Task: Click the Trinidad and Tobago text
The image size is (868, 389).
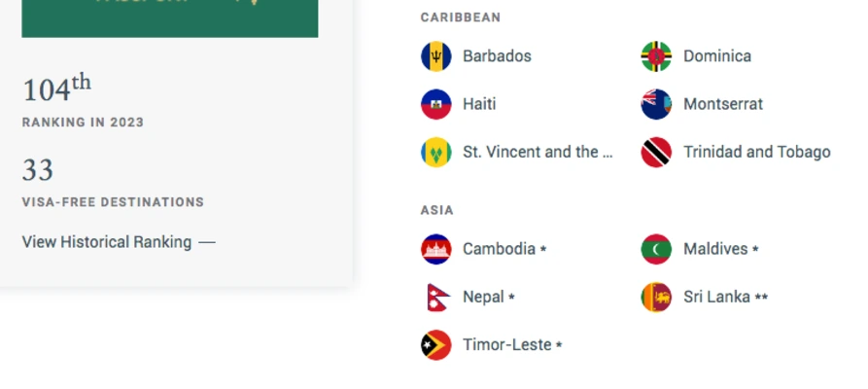Action: pyautogui.click(x=756, y=152)
